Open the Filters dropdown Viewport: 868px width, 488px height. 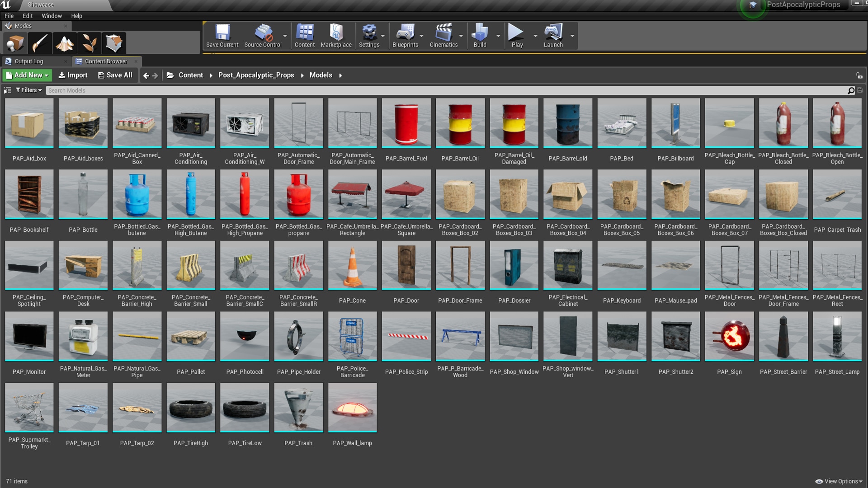click(x=29, y=90)
